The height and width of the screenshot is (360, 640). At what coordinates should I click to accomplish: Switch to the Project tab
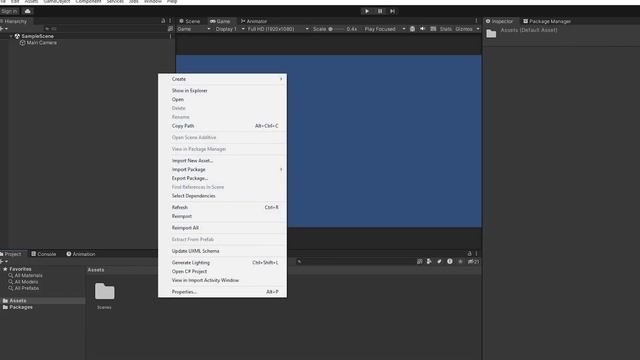pos(11,254)
